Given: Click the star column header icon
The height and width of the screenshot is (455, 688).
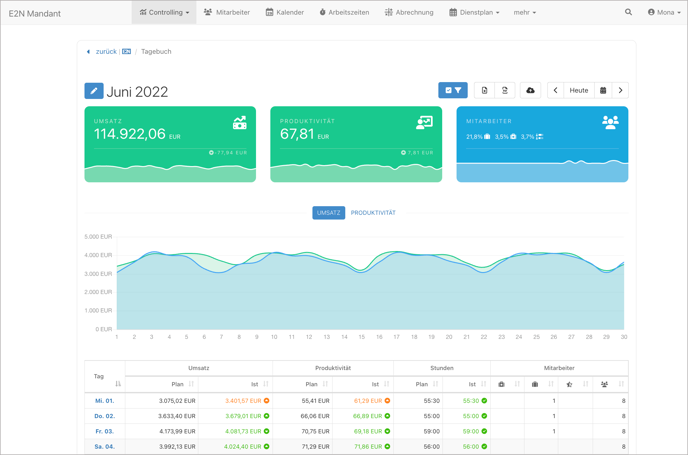Looking at the screenshot, I should [x=570, y=384].
